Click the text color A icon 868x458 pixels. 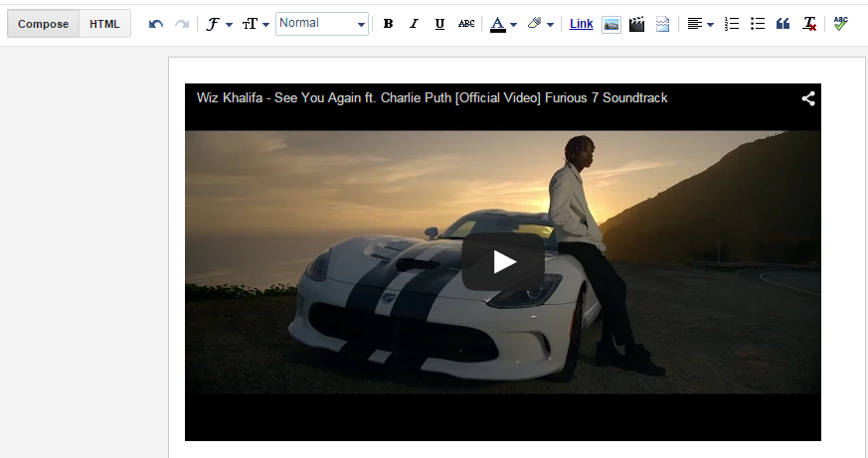[x=498, y=24]
